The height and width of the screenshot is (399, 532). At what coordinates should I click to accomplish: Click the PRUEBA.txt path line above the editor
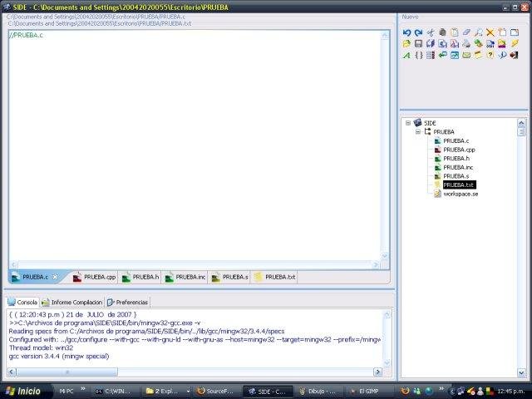pos(100,23)
